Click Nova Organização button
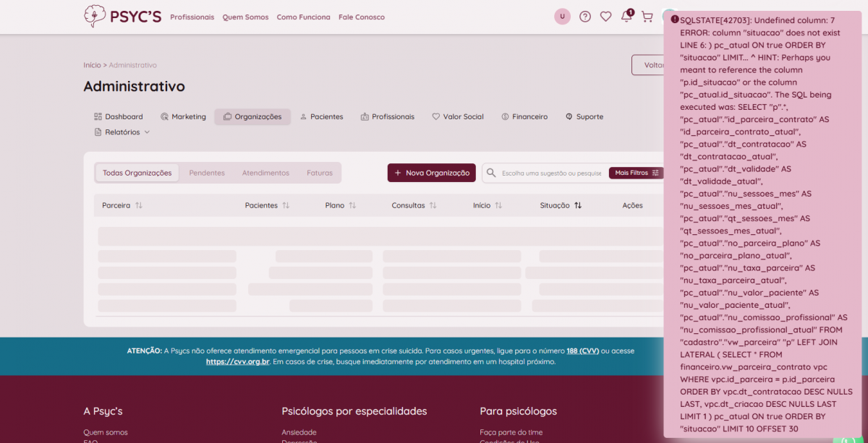Image resolution: width=868 pixels, height=443 pixels. point(432,173)
